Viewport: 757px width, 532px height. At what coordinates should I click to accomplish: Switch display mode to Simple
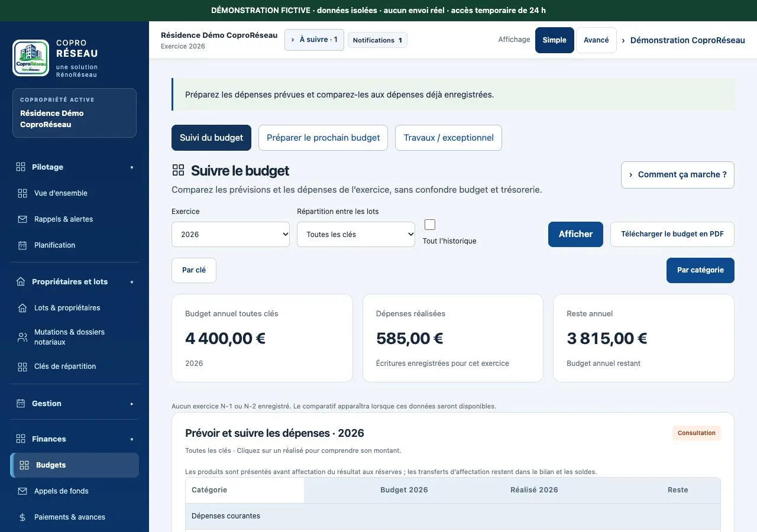[x=555, y=40]
